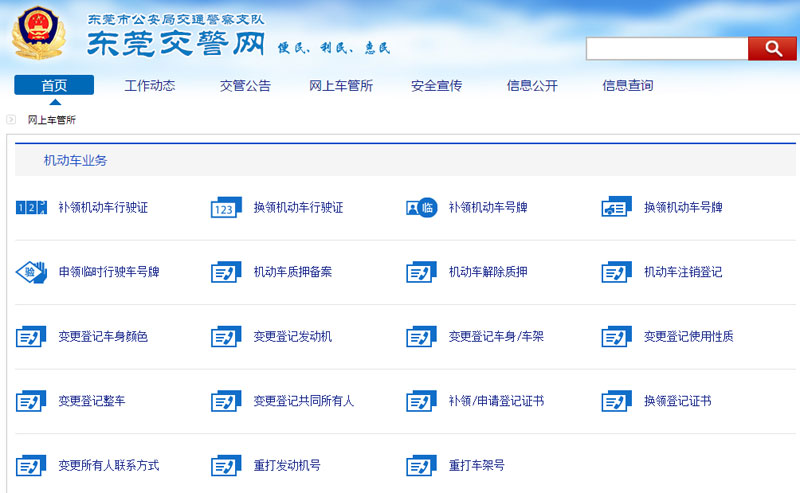The width and height of the screenshot is (800, 493).
Task: Click the 申领临时行驶车号牌 icon
Action: click(x=31, y=272)
